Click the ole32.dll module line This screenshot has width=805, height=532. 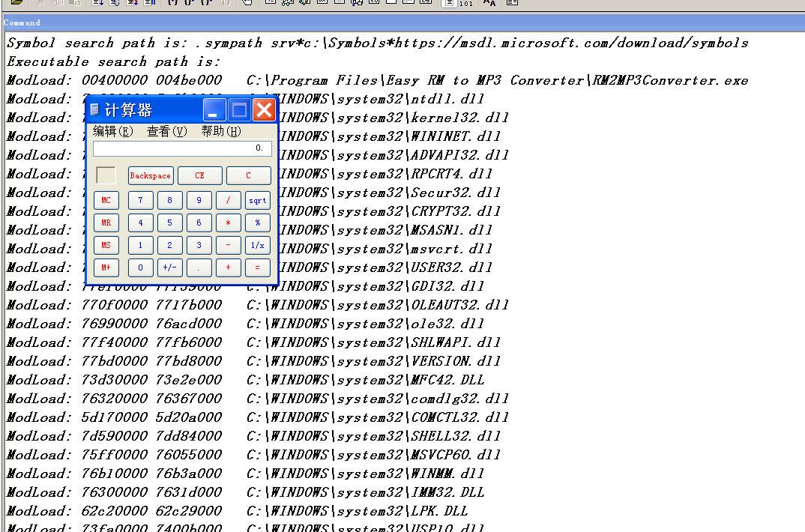point(245,324)
